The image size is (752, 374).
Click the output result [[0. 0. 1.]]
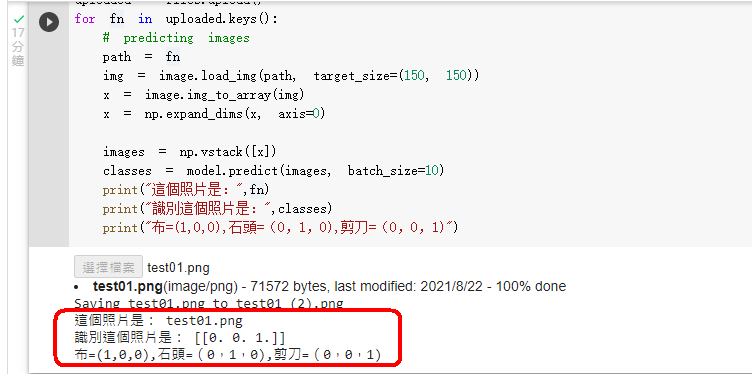[240, 338]
